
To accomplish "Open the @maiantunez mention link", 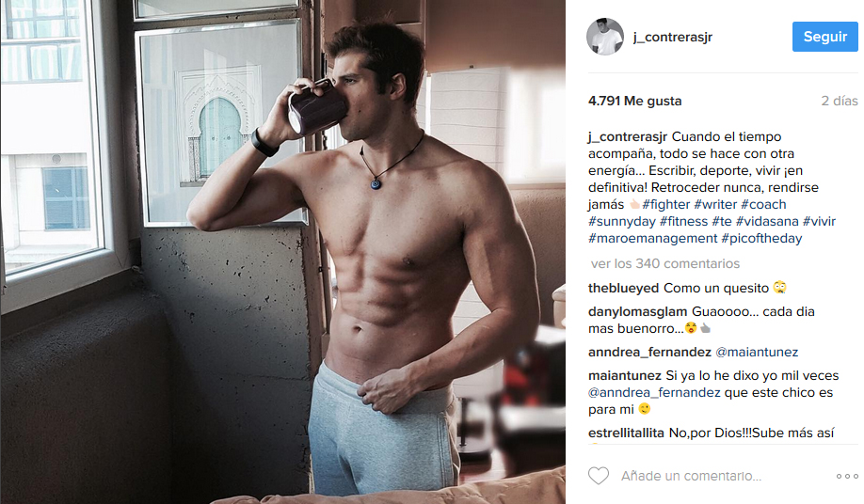I will [756, 352].
